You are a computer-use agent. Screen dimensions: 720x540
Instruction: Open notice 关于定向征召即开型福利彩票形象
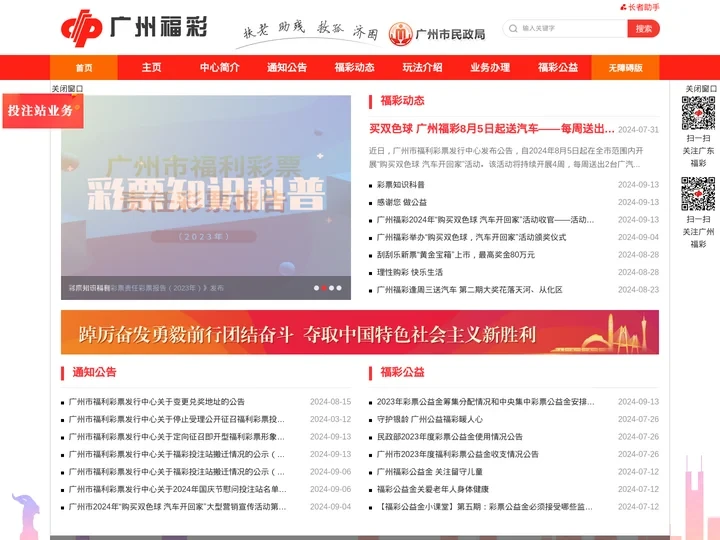(x=177, y=437)
